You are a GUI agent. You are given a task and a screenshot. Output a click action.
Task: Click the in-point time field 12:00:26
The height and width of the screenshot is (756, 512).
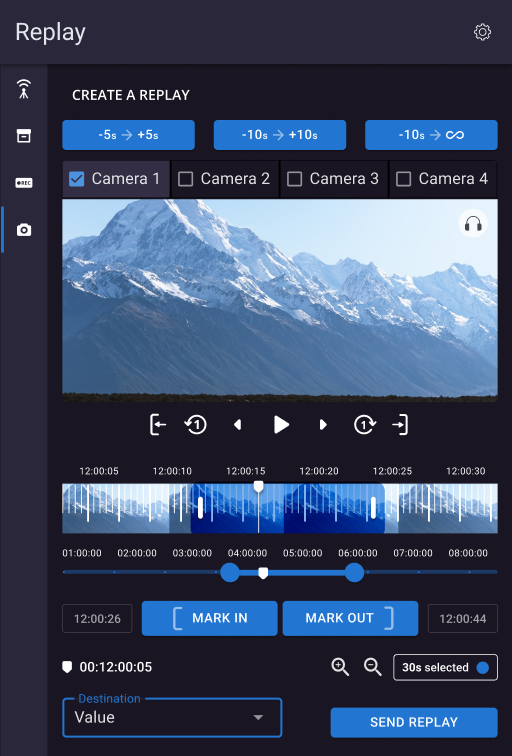coord(97,619)
